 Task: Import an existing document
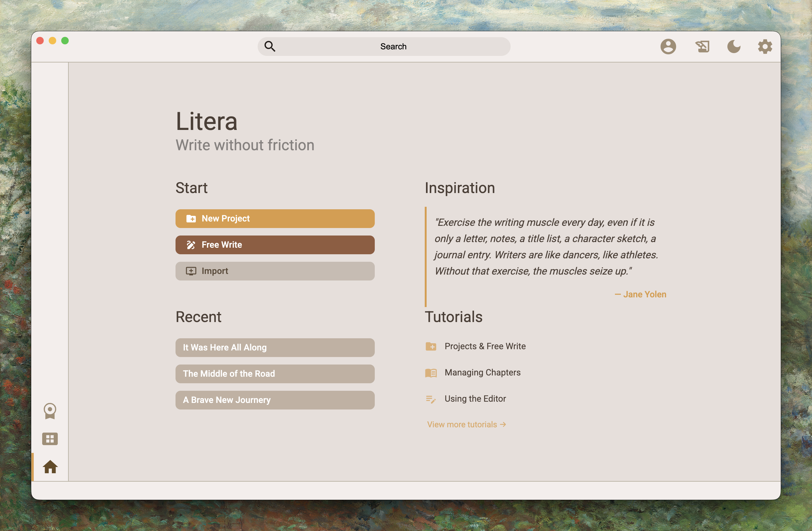[x=275, y=271]
